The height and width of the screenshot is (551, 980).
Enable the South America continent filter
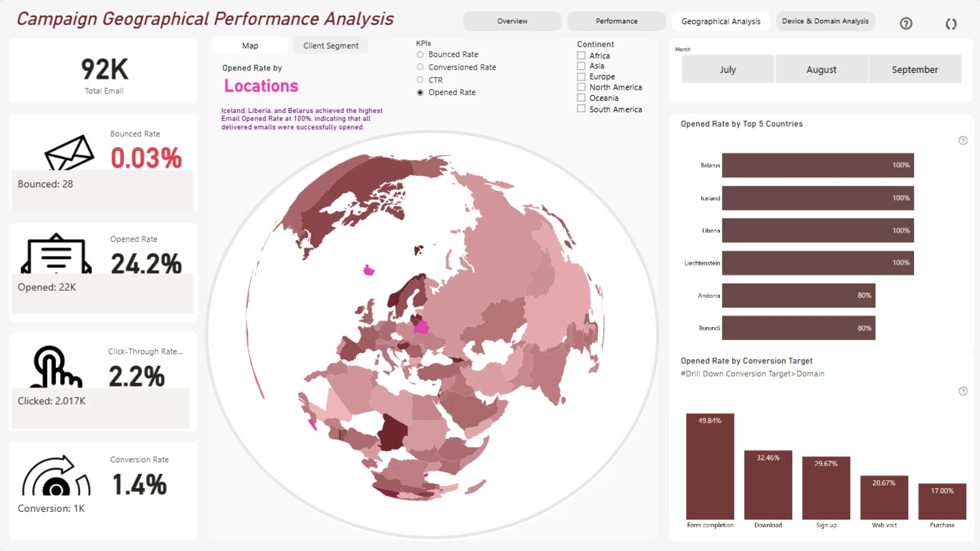581,109
